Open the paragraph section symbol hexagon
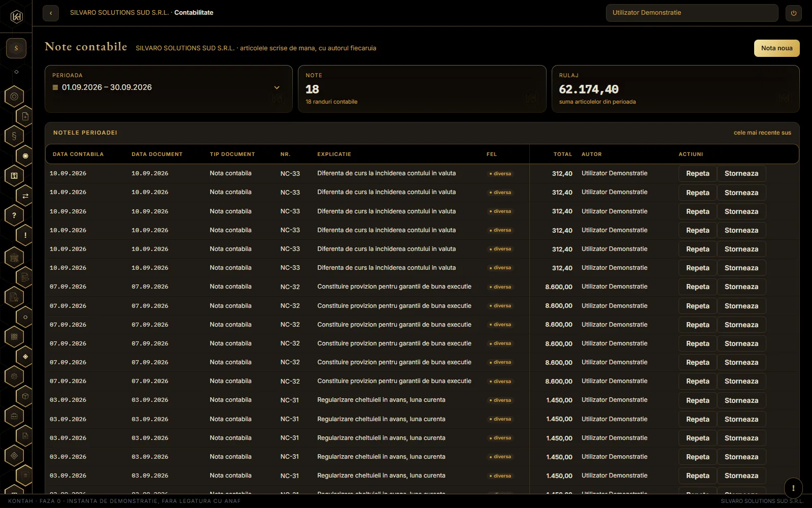812x508 pixels. click(14, 136)
